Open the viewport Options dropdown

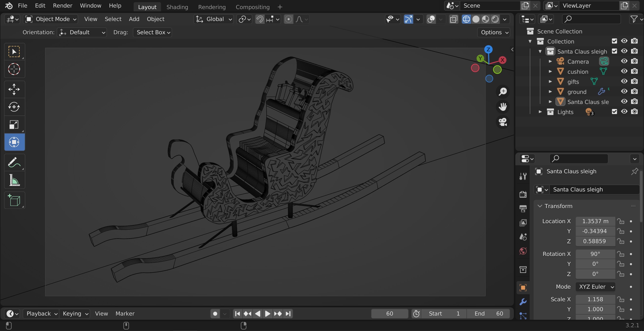(x=494, y=33)
